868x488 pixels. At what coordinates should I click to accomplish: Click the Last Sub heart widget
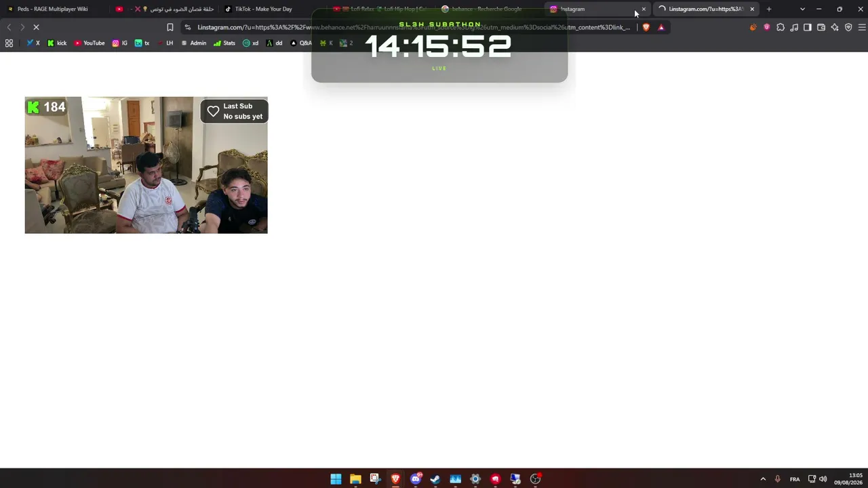point(235,112)
